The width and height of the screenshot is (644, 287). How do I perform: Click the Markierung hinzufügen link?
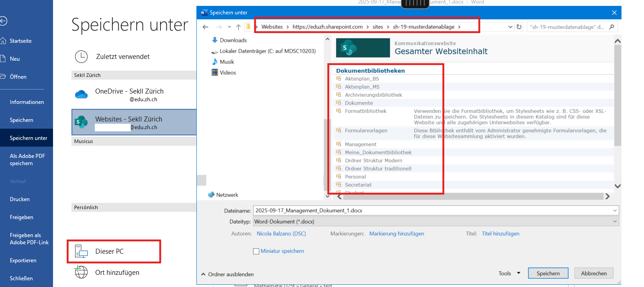coord(396,233)
